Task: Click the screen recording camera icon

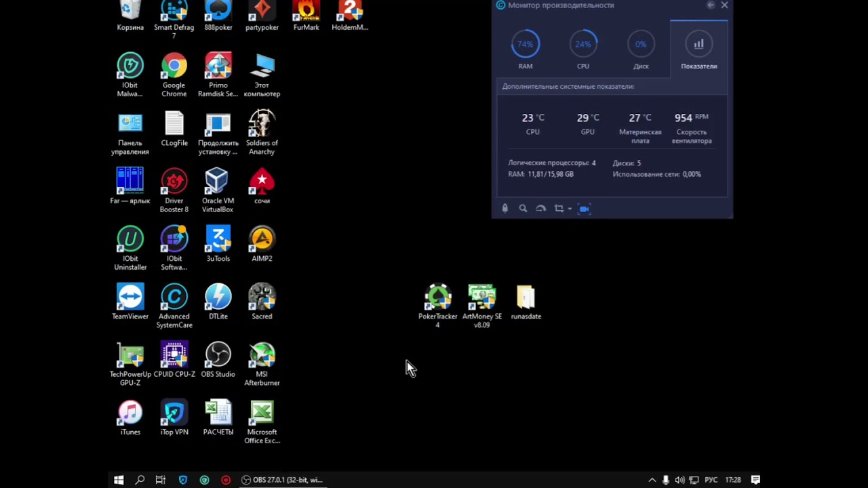Action: click(x=585, y=209)
